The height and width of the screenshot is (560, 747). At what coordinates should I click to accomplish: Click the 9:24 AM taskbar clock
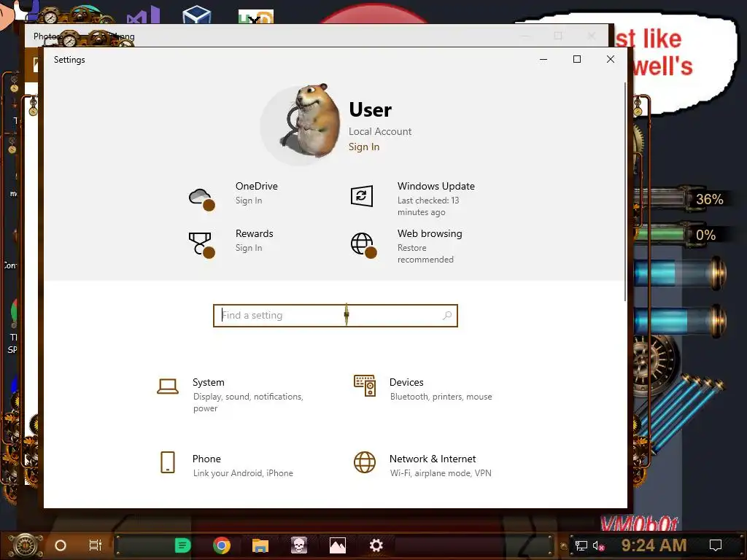[654, 545]
